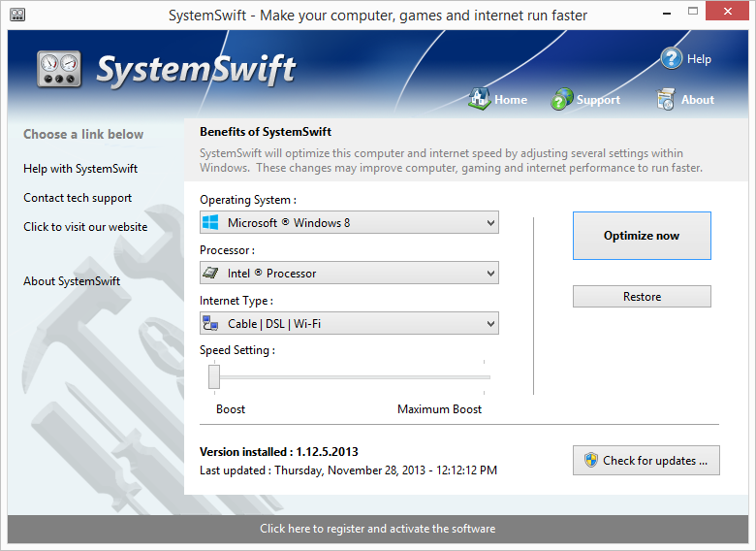Click the About document icon
The width and height of the screenshot is (756, 551).
(x=666, y=99)
